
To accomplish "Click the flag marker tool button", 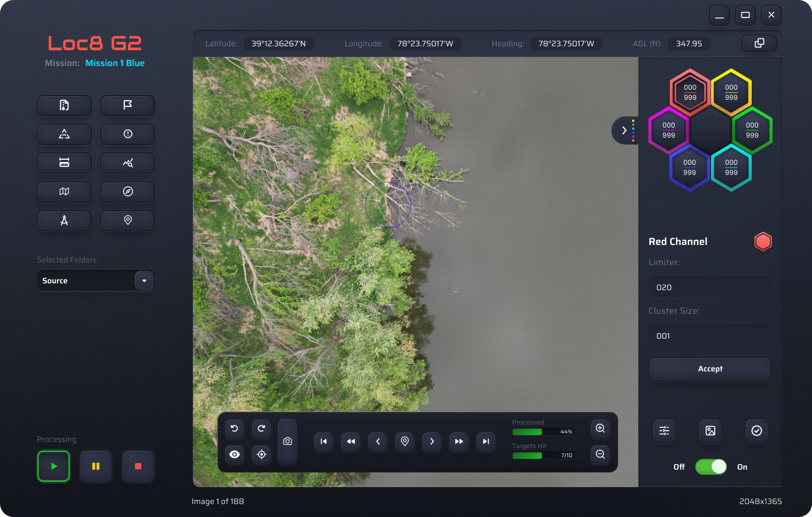I will (x=127, y=106).
